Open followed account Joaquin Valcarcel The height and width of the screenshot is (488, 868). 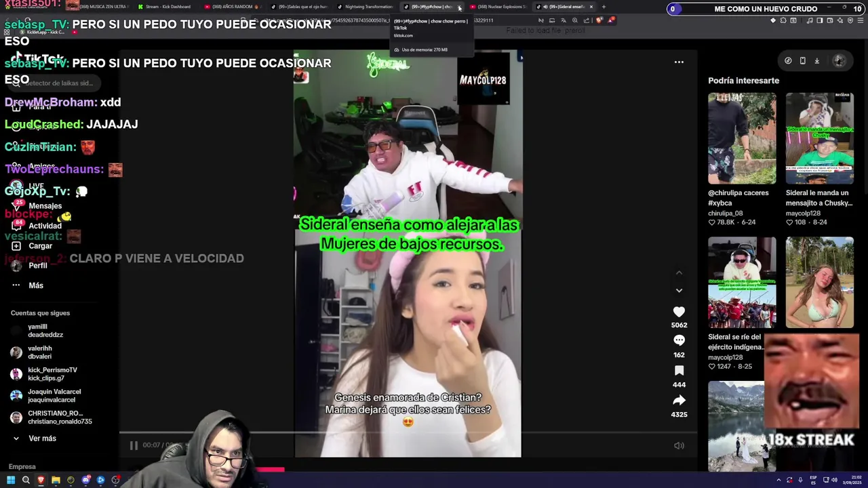click(x=54, y=396)
